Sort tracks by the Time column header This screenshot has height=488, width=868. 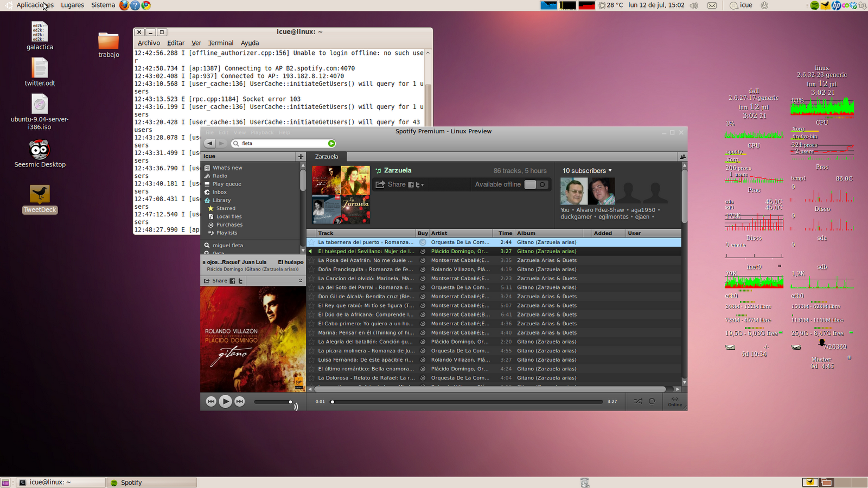[505, 233]
